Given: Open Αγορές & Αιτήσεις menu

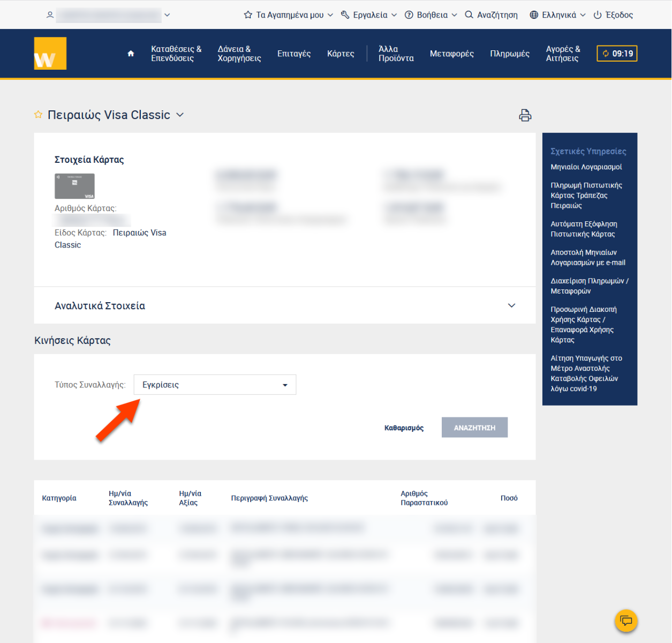Looking at the screenshot, I should 563,54.
